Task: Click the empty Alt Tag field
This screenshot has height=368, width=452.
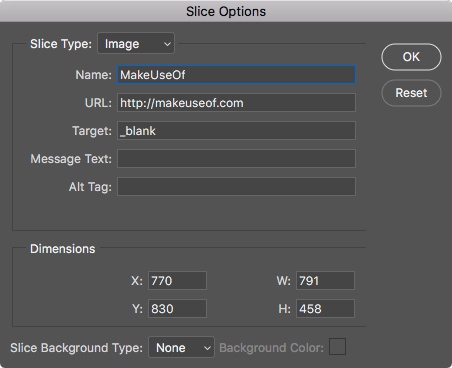Action: 236,187
